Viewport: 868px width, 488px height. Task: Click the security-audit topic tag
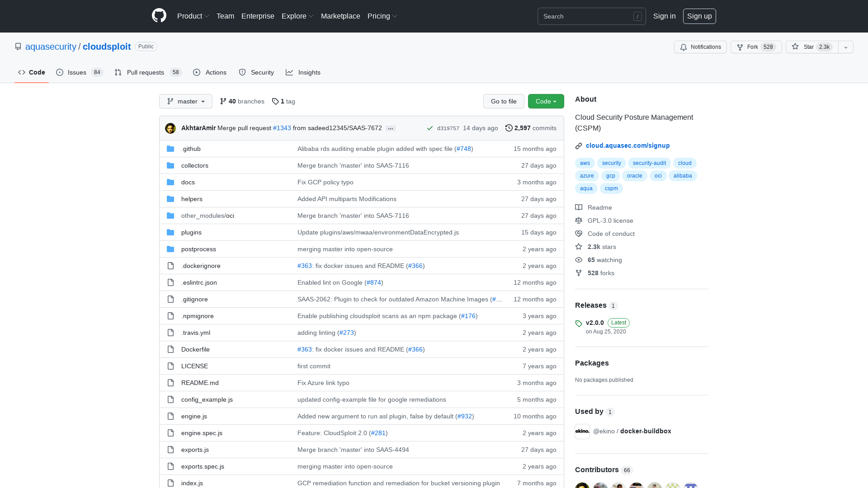pos(649,163)
